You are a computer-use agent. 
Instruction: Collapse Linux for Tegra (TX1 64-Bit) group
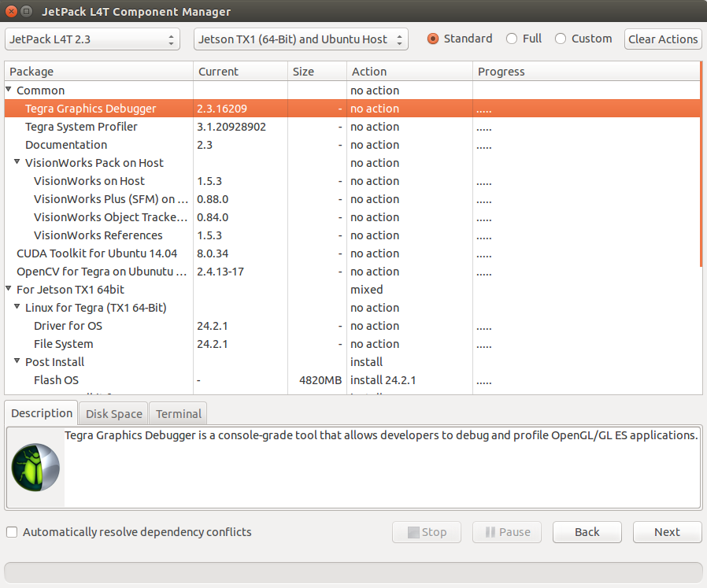pyautogui.click(x=17, y=307)
